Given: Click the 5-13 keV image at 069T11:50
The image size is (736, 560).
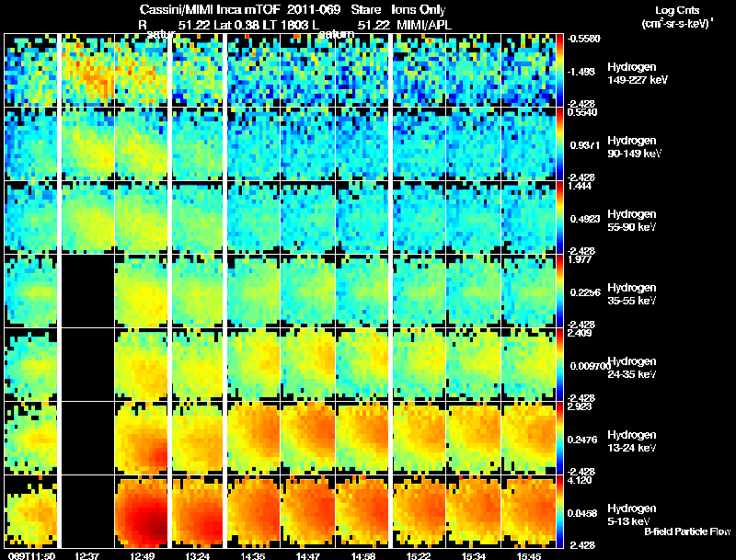Looking at the screenshot, I should coord(30,511).
